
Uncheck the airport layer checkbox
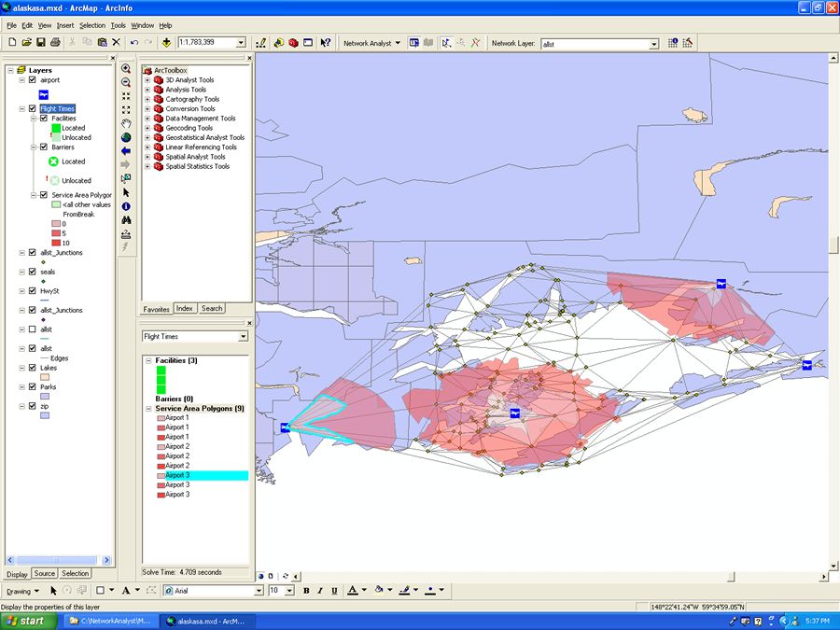(33, 80)
